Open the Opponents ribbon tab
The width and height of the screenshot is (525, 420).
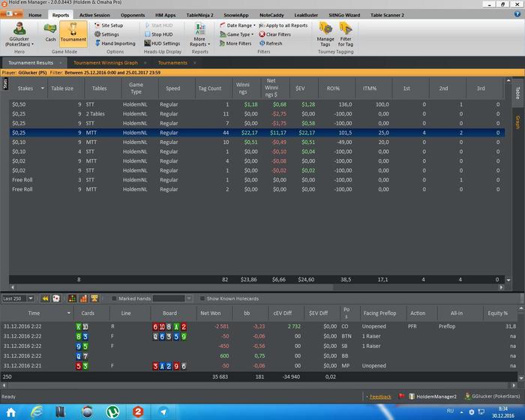click(x=133, y=15)
